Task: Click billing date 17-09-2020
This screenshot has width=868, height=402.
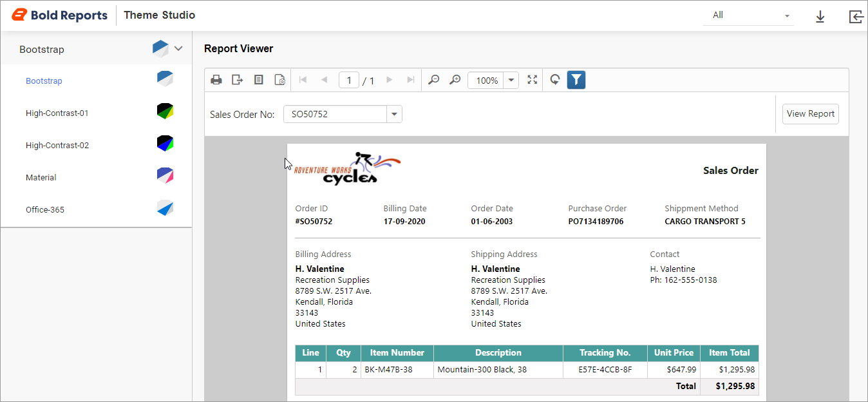Action: tap(404, 222)
